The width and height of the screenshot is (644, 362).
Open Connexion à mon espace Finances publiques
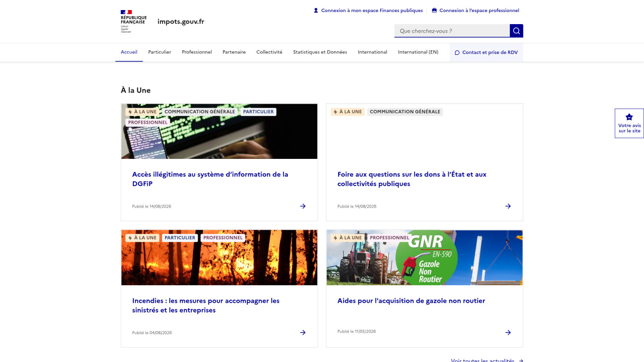[x=368, y=10]
